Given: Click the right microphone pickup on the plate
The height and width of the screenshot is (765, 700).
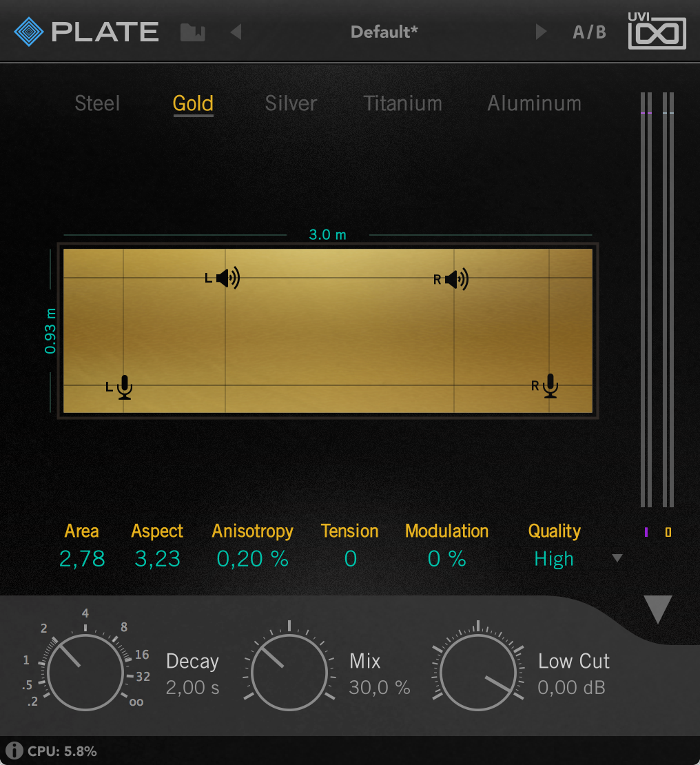Looking at the screenshot, I should pyautogui.click(x=549, y=387).
